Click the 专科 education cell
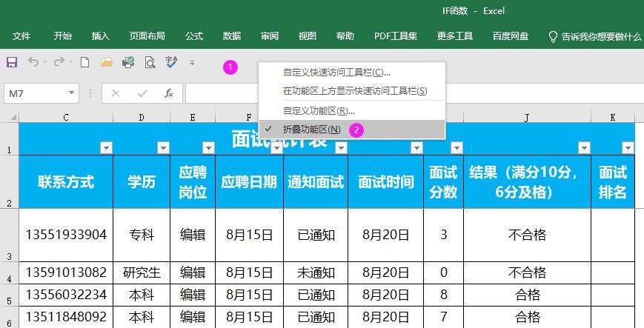Viewport: 644px width, 328px height. click(x=142, y=235)
